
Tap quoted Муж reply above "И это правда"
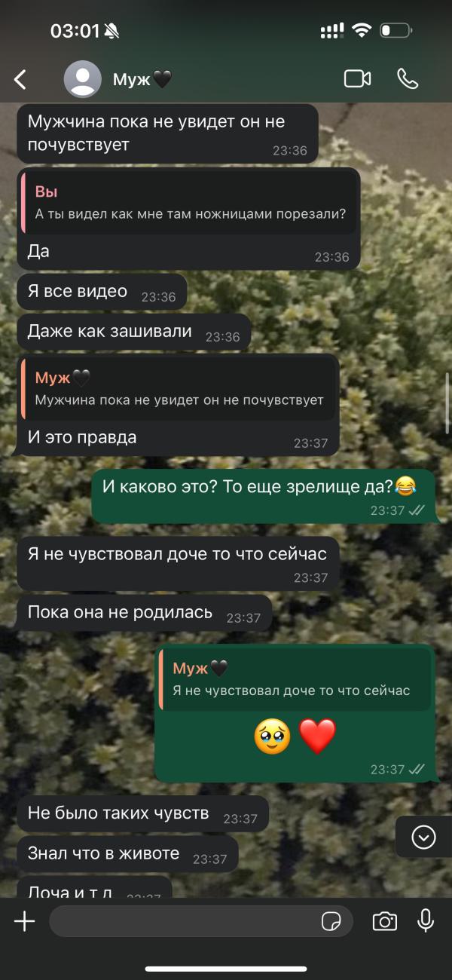tap(179, 389)
